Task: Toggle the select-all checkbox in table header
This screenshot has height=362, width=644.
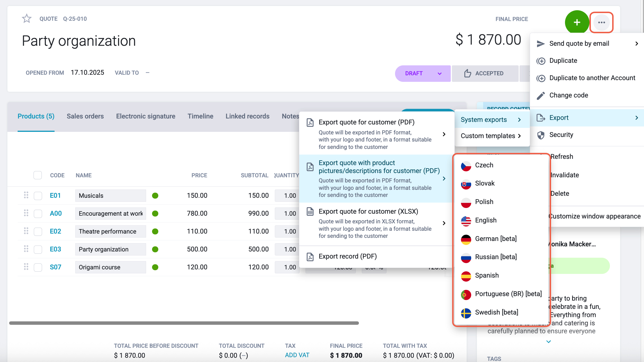Action: pyautogui.click(x=38, y=175)
